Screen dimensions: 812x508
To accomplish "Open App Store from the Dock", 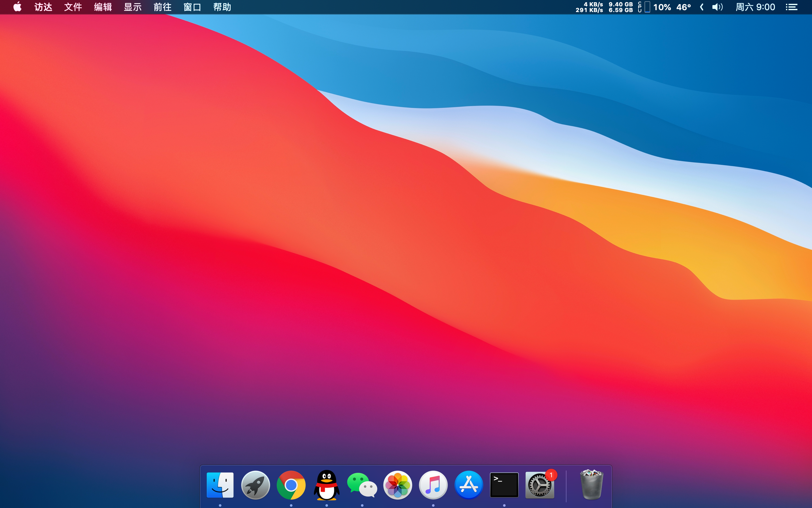I will [469, 485].
